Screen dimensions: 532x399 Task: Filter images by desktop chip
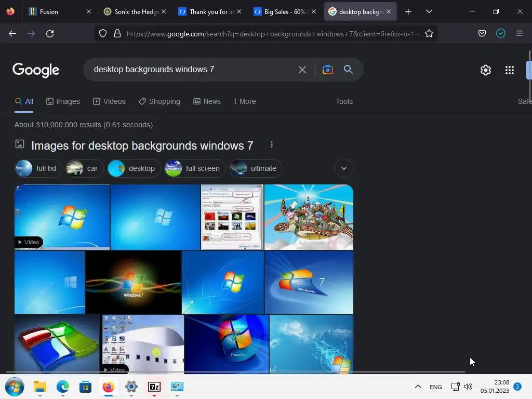click(x=134, y=168)
